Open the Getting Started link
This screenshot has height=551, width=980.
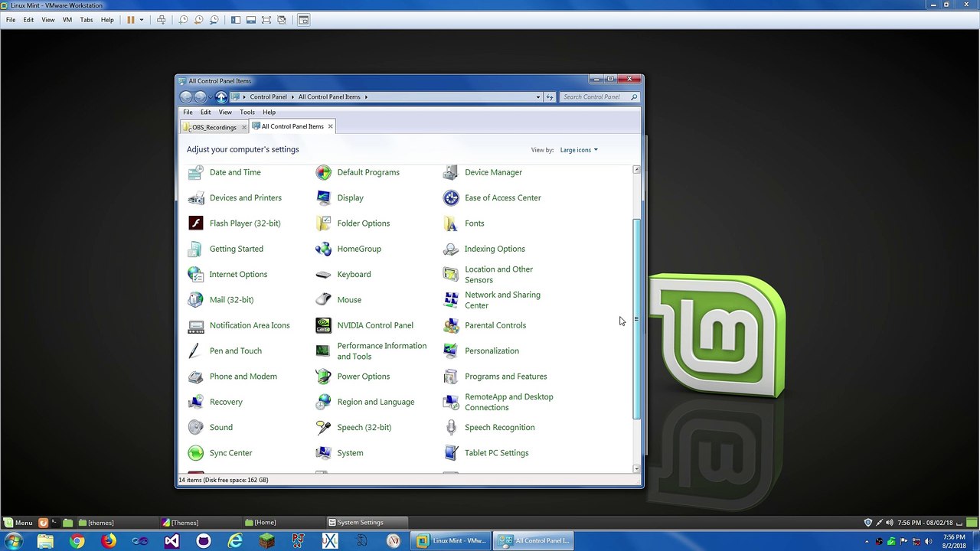(237, 249)
